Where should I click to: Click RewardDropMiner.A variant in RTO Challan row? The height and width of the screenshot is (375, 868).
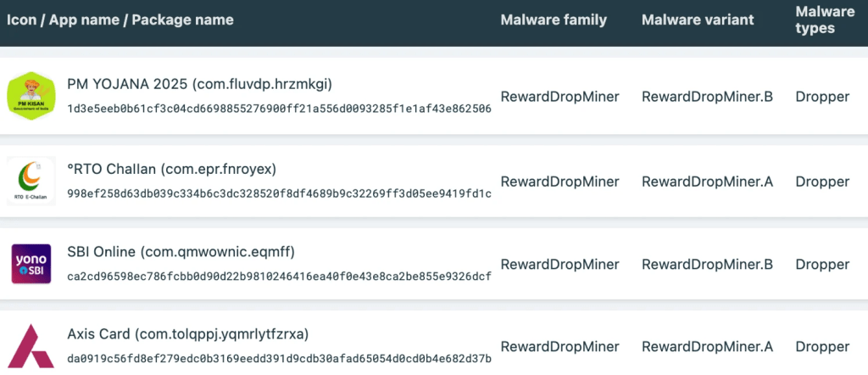pyautogui.click(x=707, y=180)
